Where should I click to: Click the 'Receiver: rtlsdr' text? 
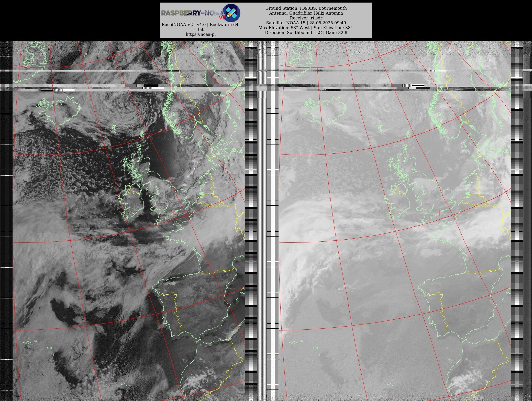(x=306, y=18)
